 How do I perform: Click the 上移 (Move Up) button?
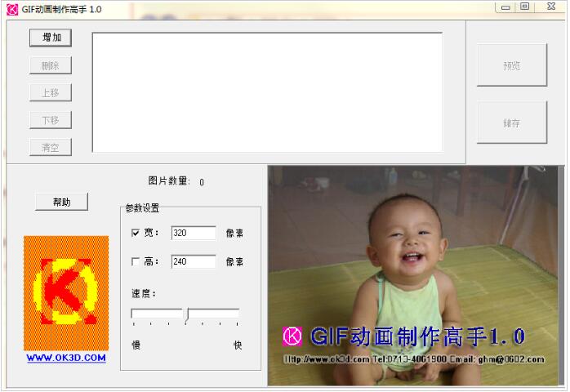click(51, 92)
